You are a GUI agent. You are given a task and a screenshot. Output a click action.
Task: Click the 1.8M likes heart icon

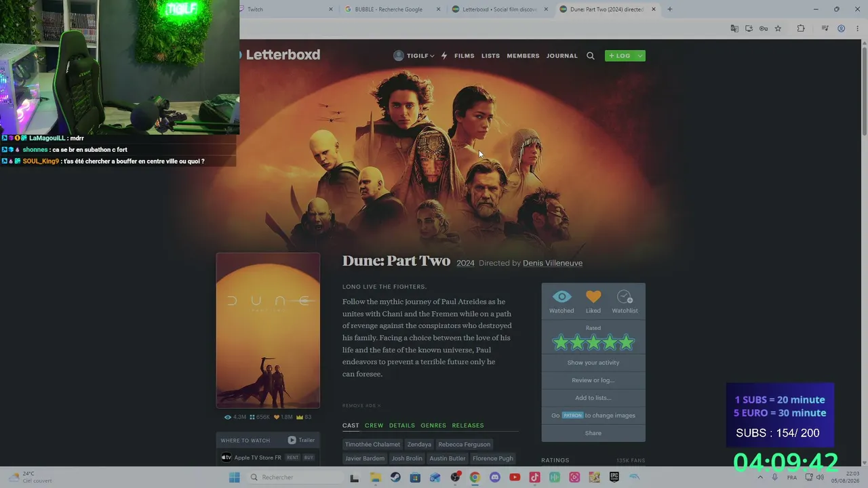[x=277, y=418]
